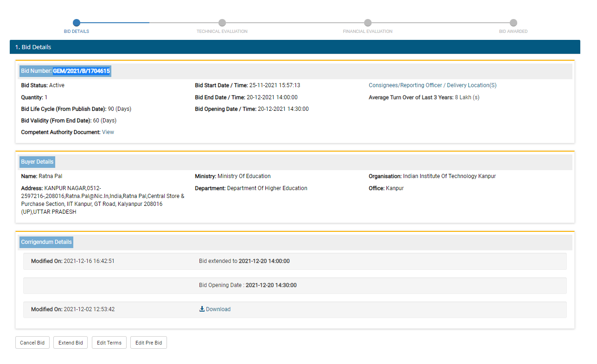Open Edit Terms
The height and width of the screenshot is (364, 597).
pyautogui.click(x=109, y=343)
